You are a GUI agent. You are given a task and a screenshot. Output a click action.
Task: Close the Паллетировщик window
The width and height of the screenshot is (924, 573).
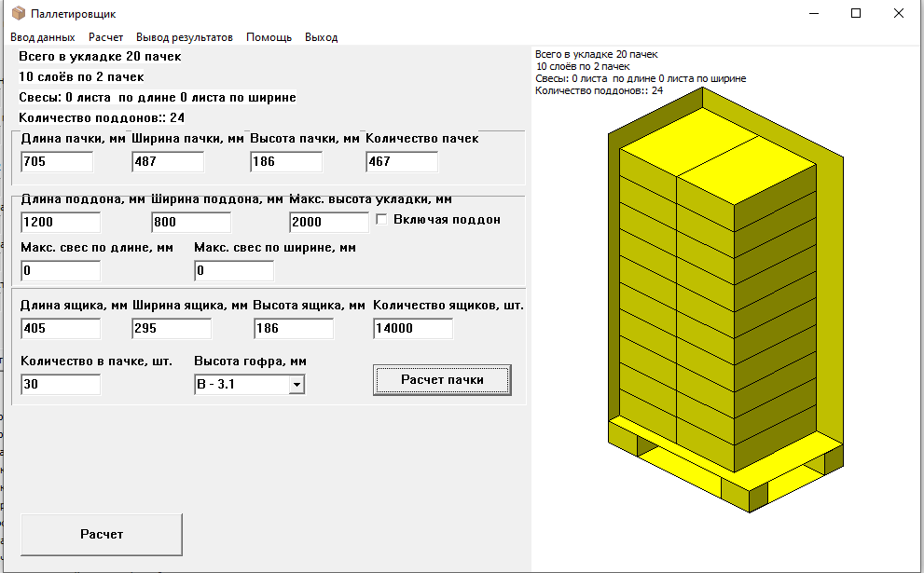(x=899, y=13)
